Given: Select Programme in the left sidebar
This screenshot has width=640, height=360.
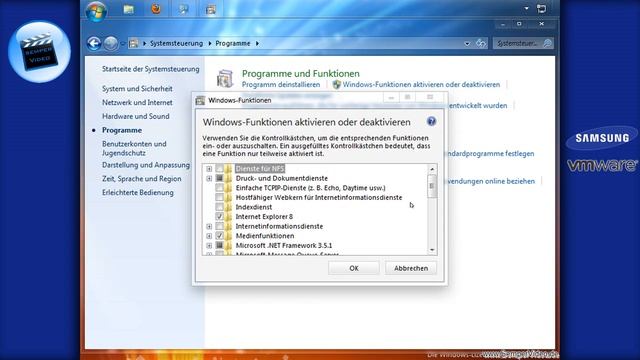Looking at the screenshot, I should click(x=122, y=130).
